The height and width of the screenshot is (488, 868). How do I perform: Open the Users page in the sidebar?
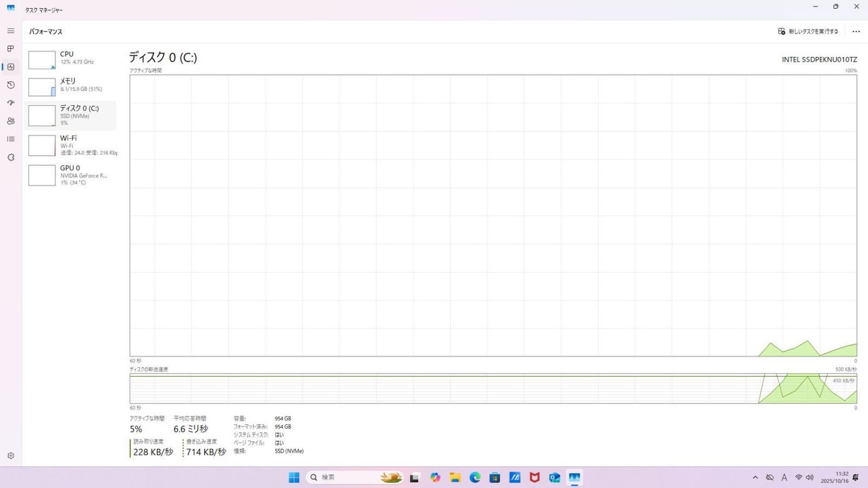click(x=10, y=121)
